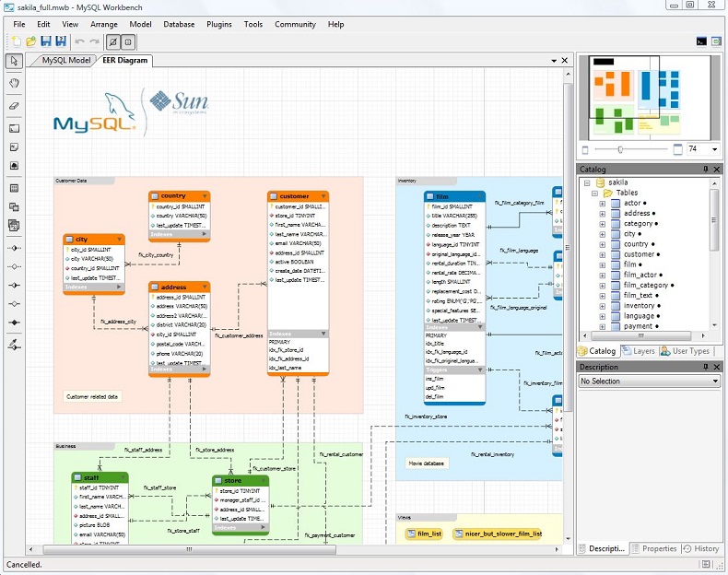
Task: Collapse the Triggers section of film table
Action: click(x=480, y=370)
